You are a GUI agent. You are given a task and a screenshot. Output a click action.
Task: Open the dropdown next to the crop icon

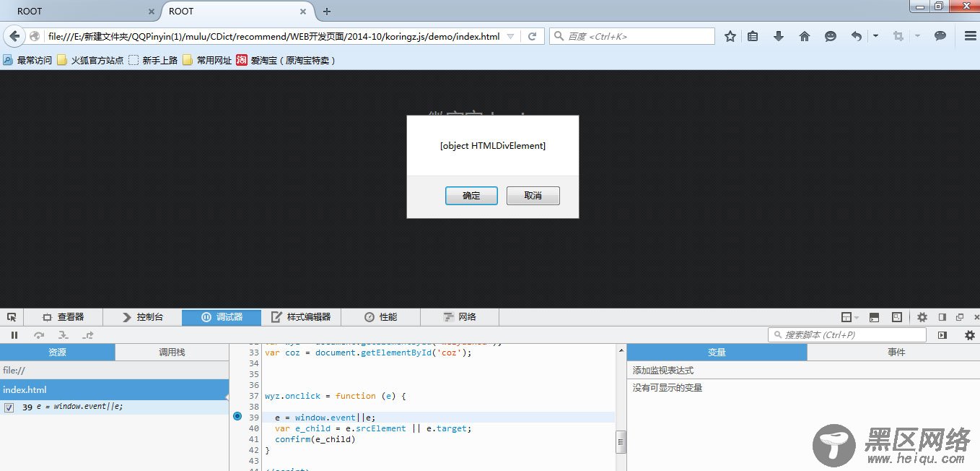917,35
